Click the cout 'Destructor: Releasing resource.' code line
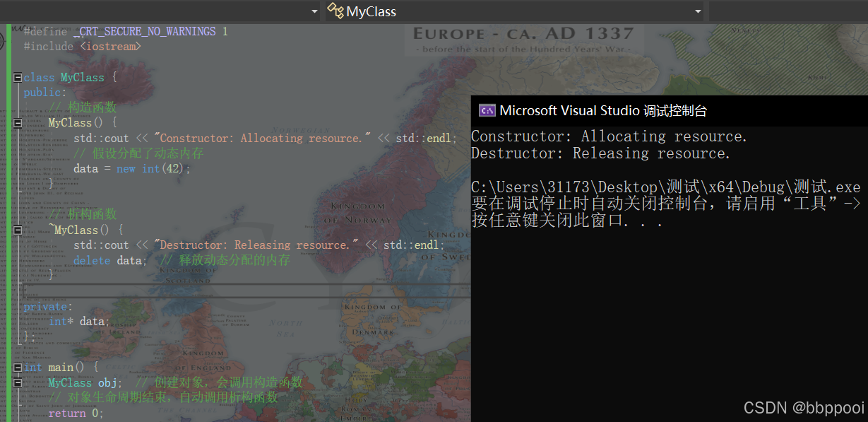This screenshot has width=868, height=422. [x=259, y=245]
